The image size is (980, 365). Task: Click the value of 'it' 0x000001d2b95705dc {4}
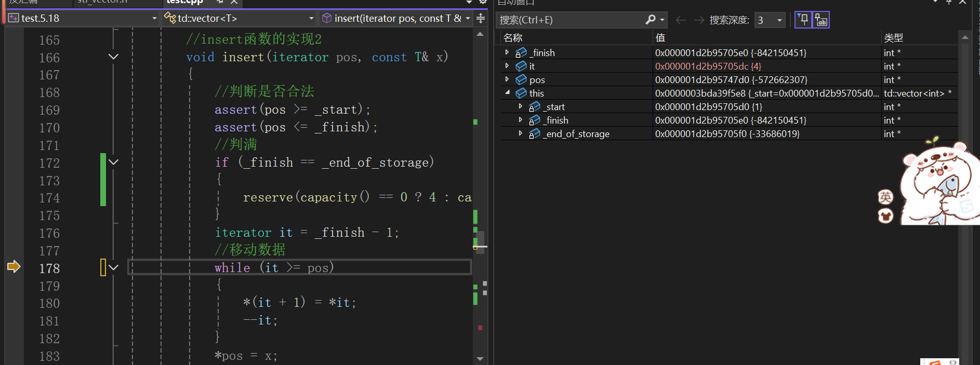(x=708, y=66)
